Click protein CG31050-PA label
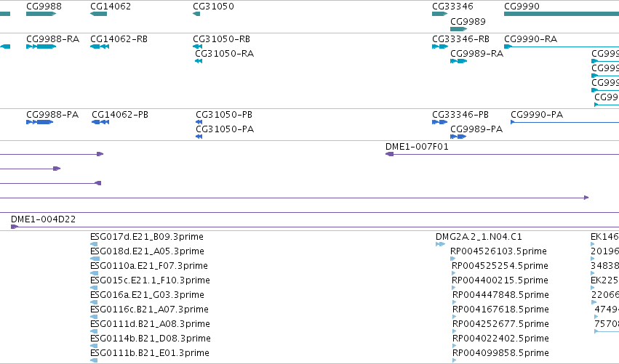The width and height of the screenshot is (619, 364). (x=225, y=129)
